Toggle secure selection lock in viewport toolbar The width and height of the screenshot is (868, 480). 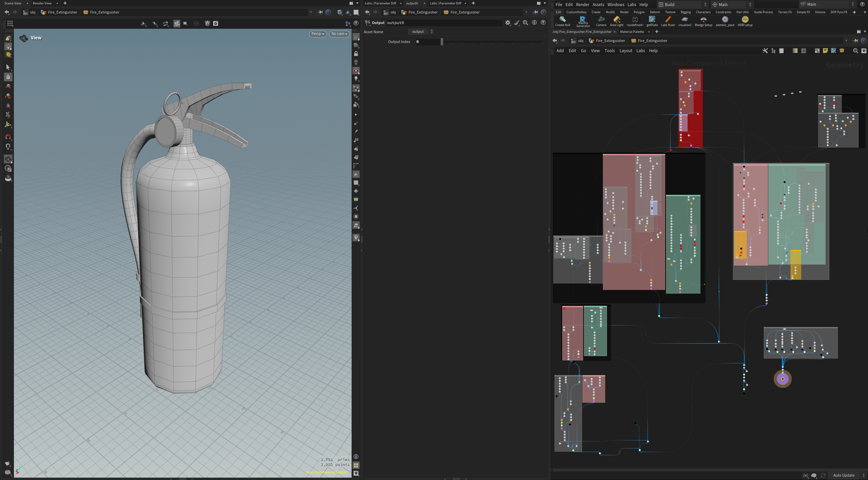tap(8, 77)
